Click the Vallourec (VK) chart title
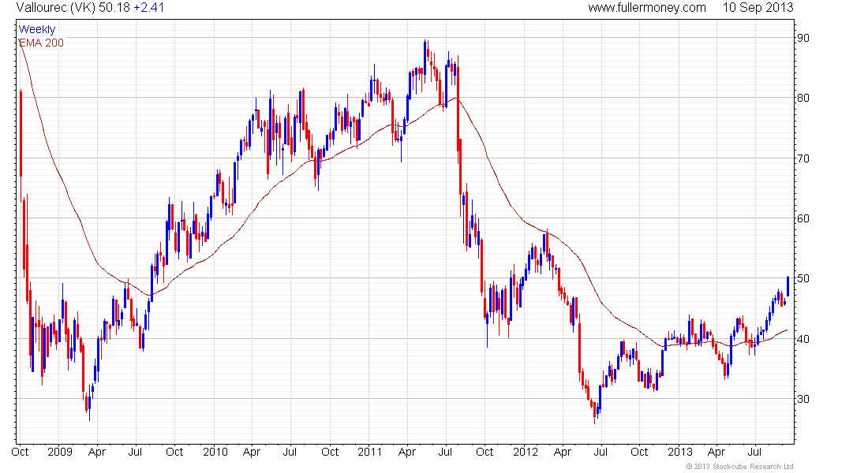 click(56, 8)
